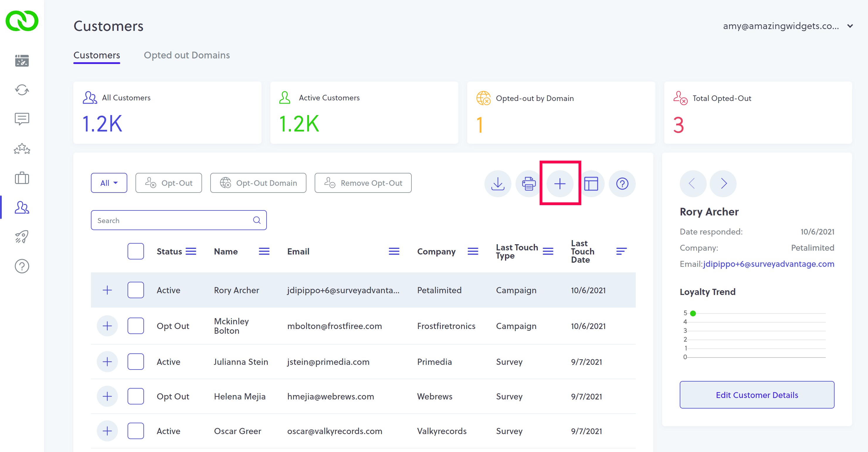Click the green Loyalty Trend data point

[693, 313]
